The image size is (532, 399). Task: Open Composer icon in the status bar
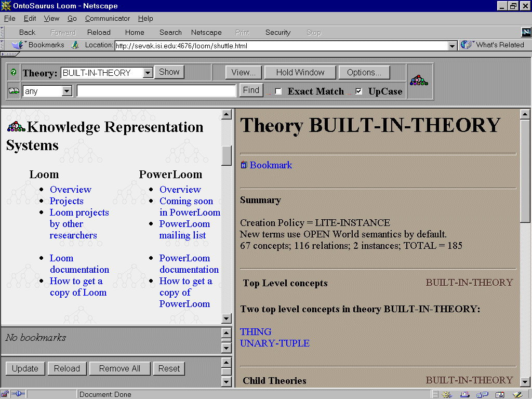point(517,394)
